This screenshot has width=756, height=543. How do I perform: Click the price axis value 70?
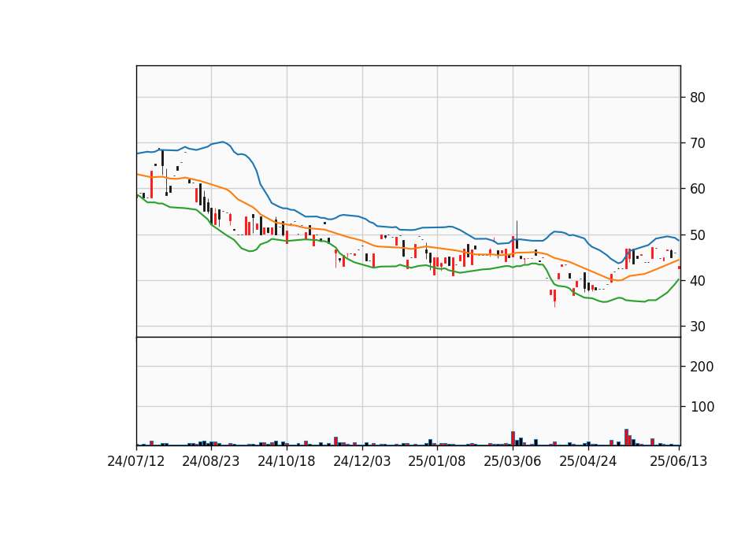698,143
